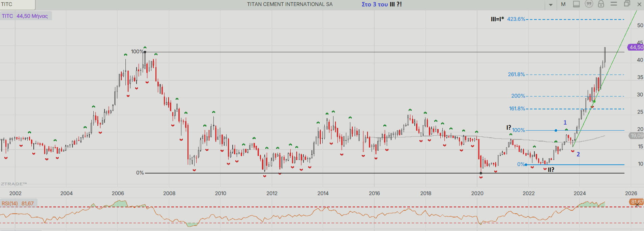This screenshot has width=644, height=231.
Task: Toggle the bottom panel layout icon
Action: [x=576, y=4]
